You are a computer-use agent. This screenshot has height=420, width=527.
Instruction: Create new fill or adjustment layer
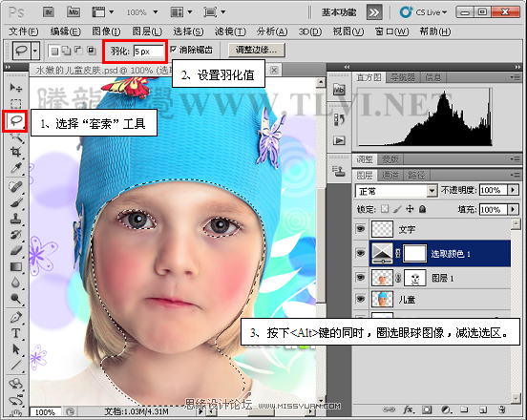(446, 409)
